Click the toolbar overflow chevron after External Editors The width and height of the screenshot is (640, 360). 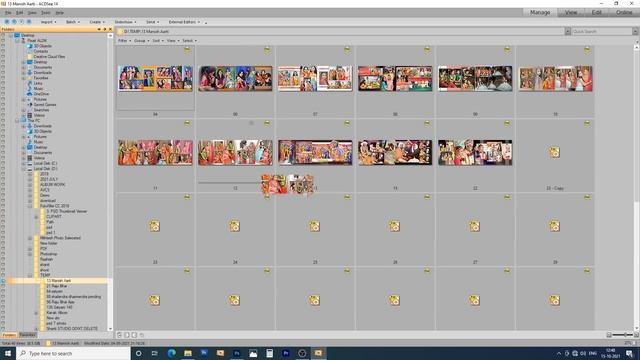(206, 22)
